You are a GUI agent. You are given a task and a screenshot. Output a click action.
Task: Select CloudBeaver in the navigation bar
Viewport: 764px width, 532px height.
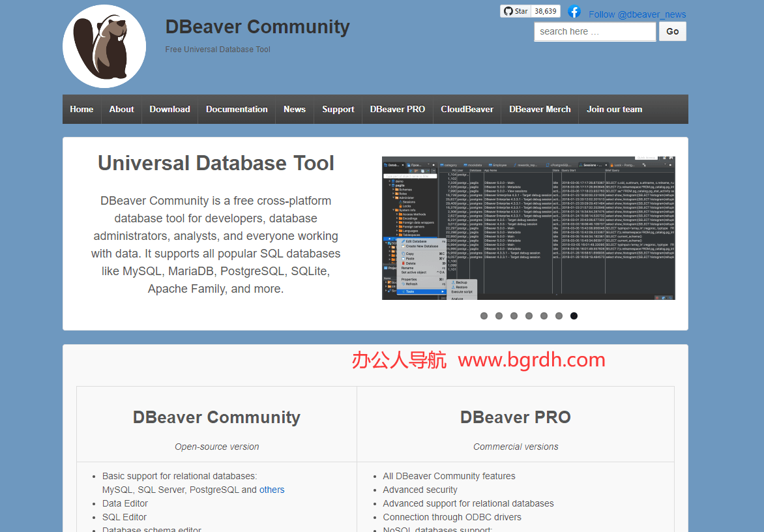click(x=467, y=110)
